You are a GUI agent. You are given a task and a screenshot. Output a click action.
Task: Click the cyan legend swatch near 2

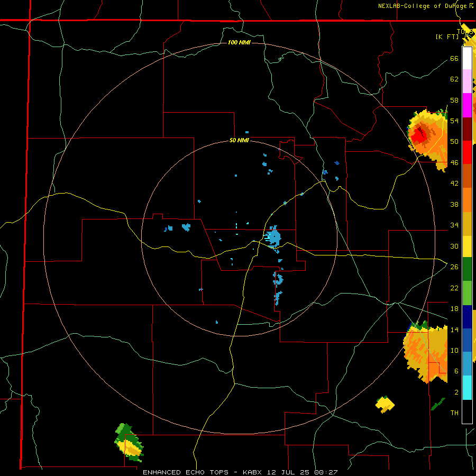(x=467, y=388)
